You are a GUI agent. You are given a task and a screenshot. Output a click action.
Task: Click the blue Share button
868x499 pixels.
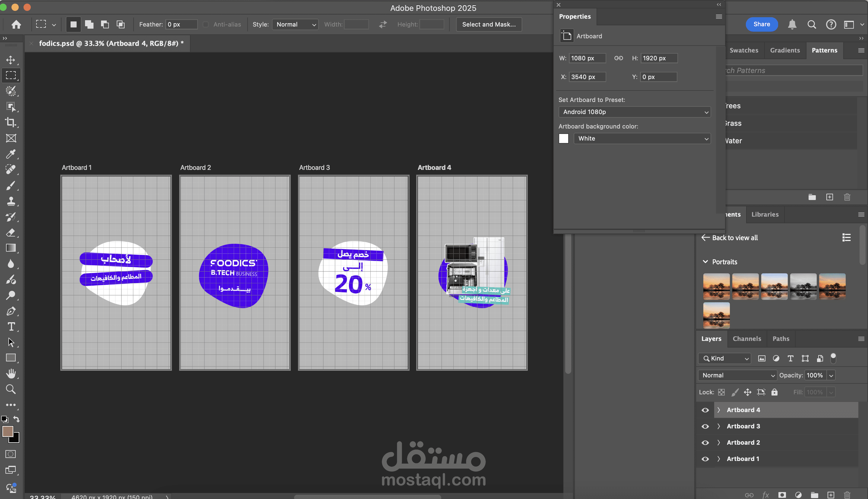click(x=762, y=24)
